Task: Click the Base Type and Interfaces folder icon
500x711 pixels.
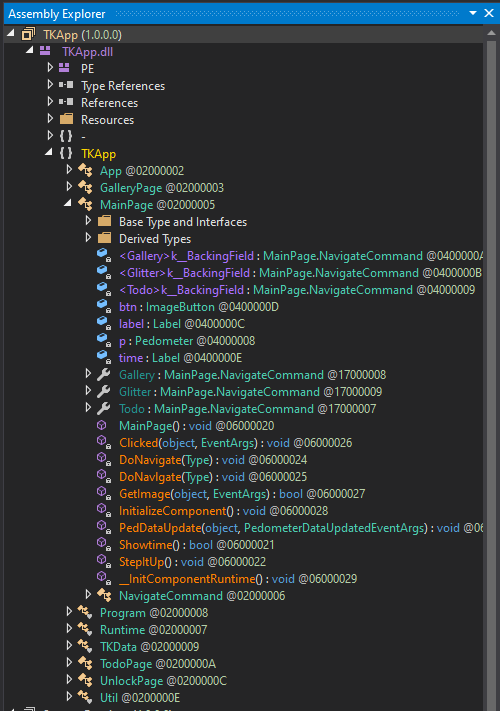Action: click(x=104, y=221)
